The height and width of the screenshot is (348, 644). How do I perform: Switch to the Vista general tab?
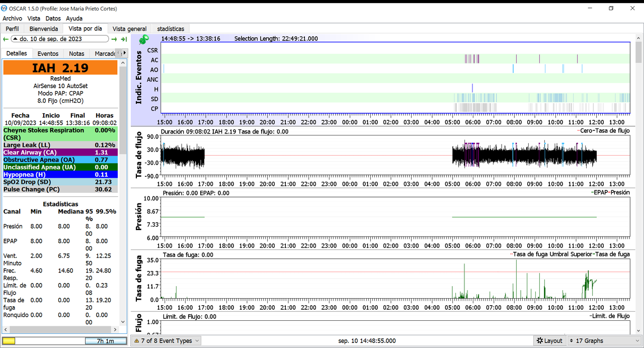click(x=129, y=29)
